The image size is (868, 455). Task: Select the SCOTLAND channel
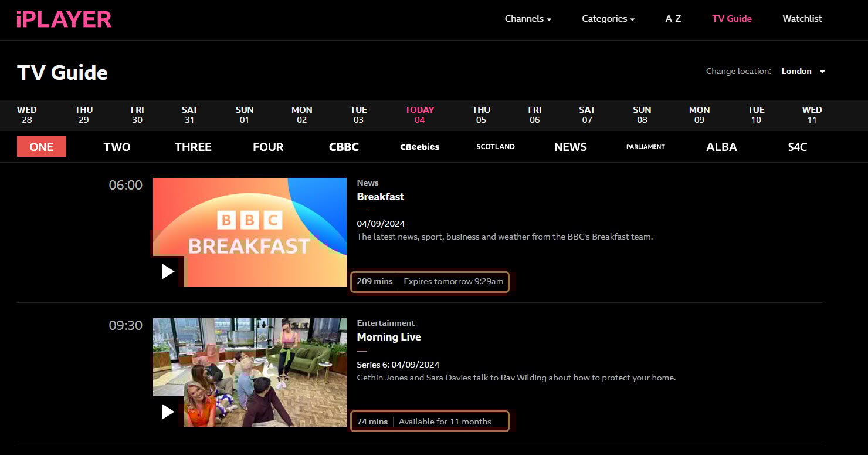(x=495, y=147)
